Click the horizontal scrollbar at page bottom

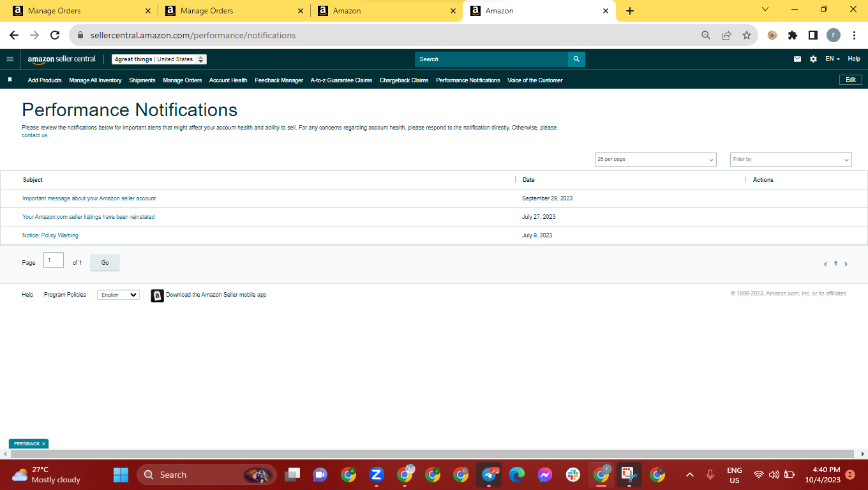pos(433,454)
